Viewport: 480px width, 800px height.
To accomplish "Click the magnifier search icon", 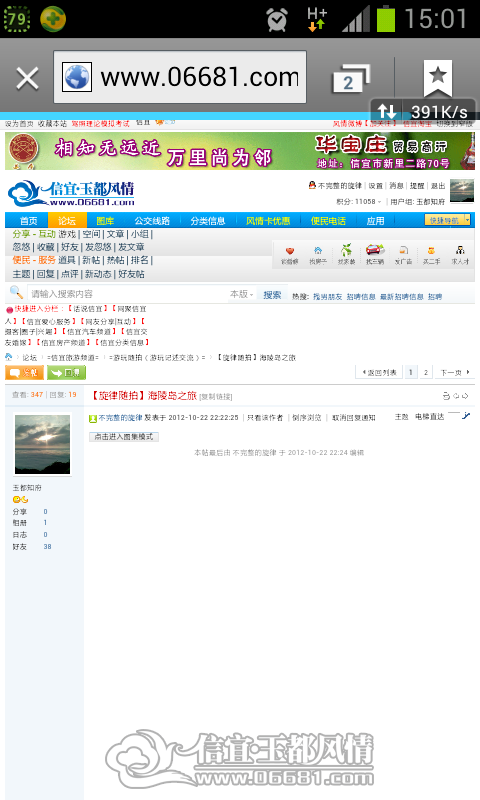I will [16, 292].
